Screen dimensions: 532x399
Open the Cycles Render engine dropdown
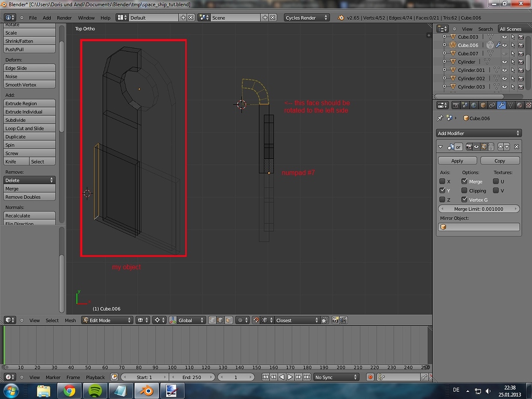pos(307,18)
